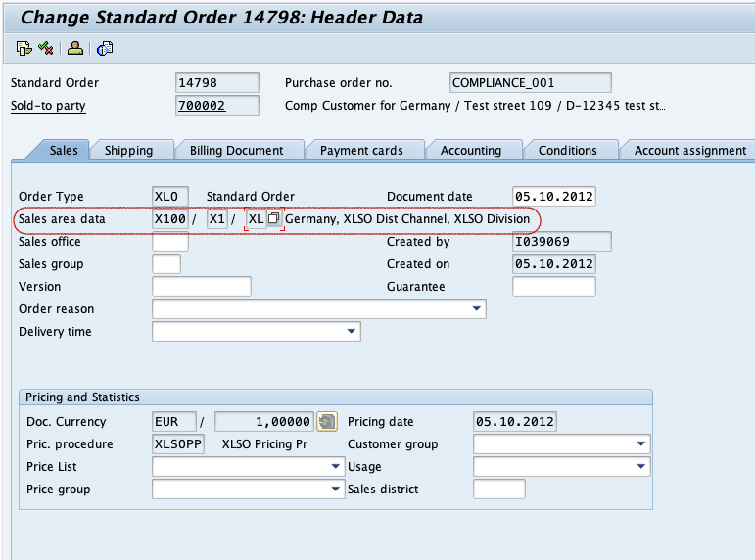Click the document info icon in toolbar
This screenshot has width=755, height=560.
click(x=105, y=48)
